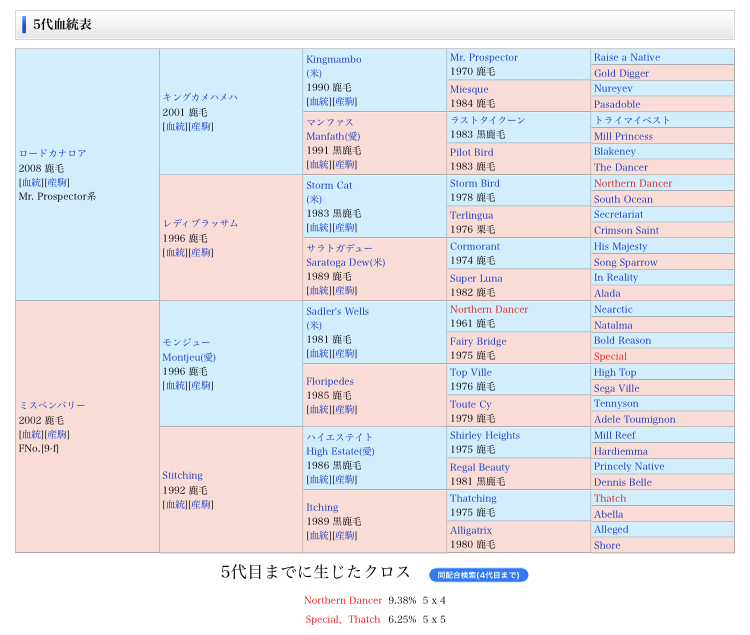Select the Thatching sire link
Image resolution: width=750 pixels, height=635 pixels.
472,498
